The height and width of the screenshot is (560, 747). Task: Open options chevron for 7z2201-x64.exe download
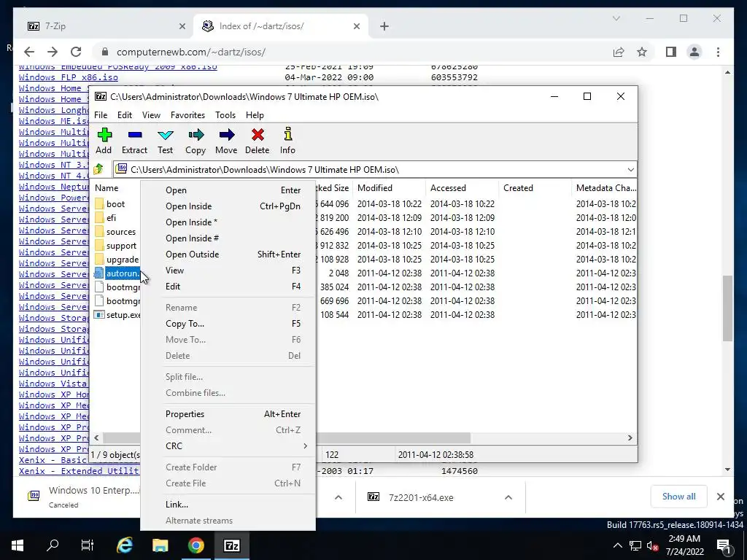(508, 497)
